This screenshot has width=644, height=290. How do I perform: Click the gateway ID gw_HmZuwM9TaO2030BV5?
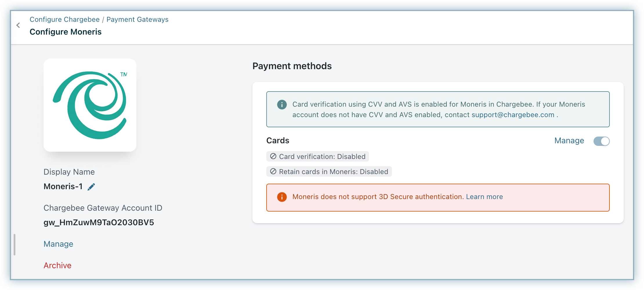pyautogui.click(x=99, y=223)
